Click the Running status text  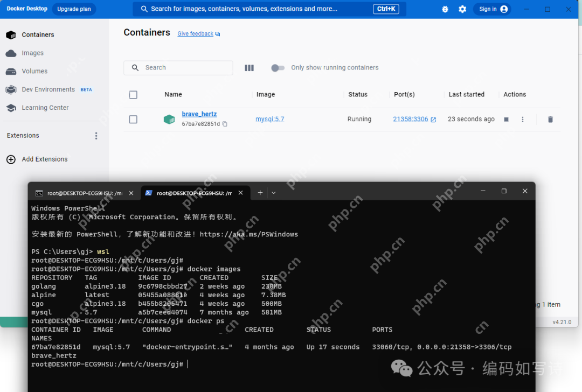pos(359,119)
